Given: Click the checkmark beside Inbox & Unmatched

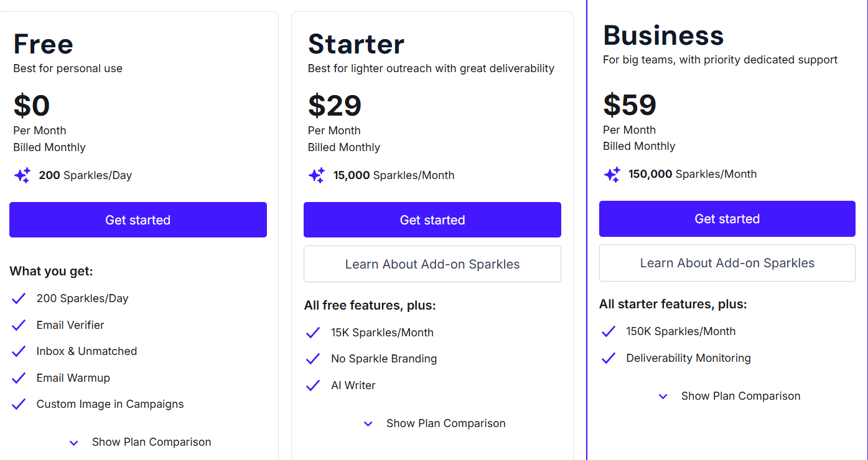Looking at the screenshot, I should tap(18, 350).
